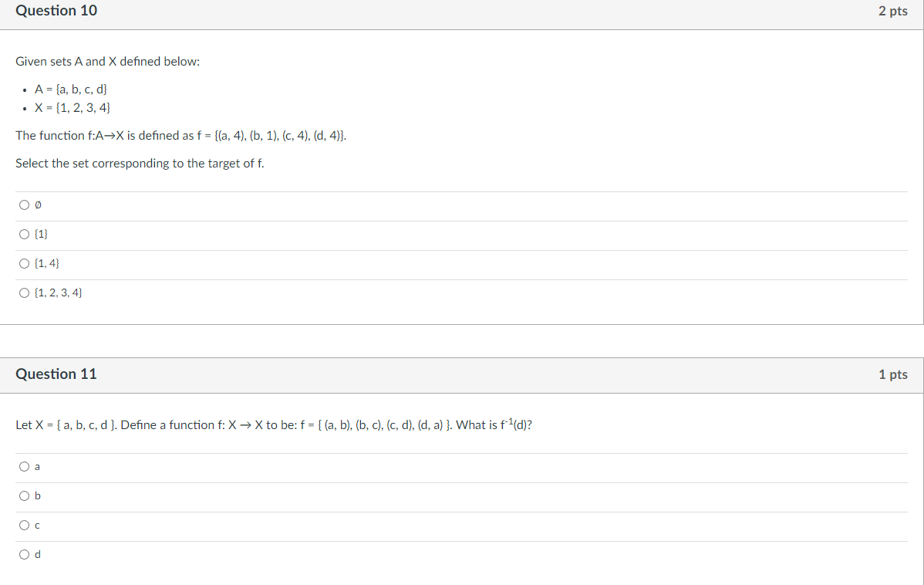Screen dimensions: 924x585
Task: Click the empty set symbol label
Action: pyautogui.click(x=37, y=205)
